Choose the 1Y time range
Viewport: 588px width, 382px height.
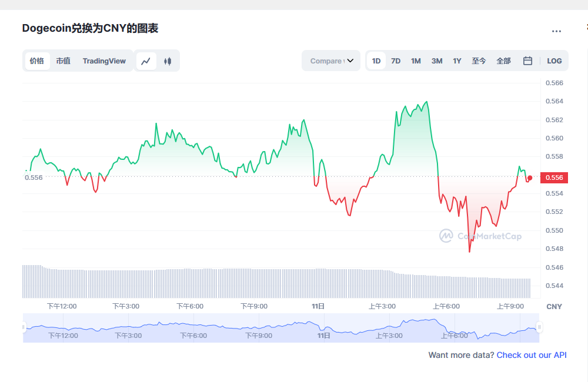(457, 61)
